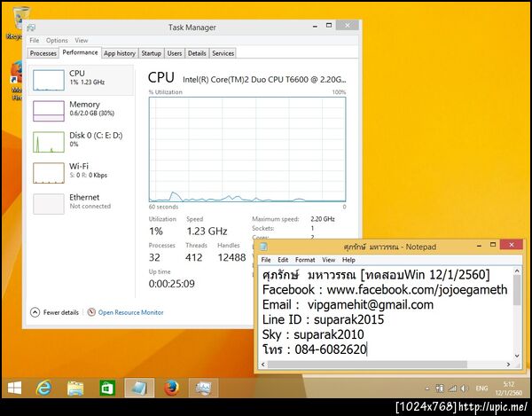Select the Ethernet performance item
The width and height of the screenshot is (532, 416).
81,204
